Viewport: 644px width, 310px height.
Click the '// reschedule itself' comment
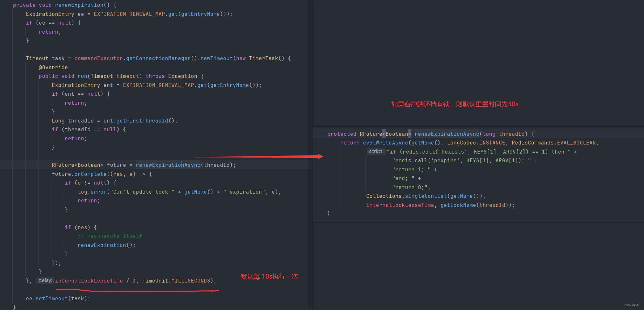tap(110, 236)
